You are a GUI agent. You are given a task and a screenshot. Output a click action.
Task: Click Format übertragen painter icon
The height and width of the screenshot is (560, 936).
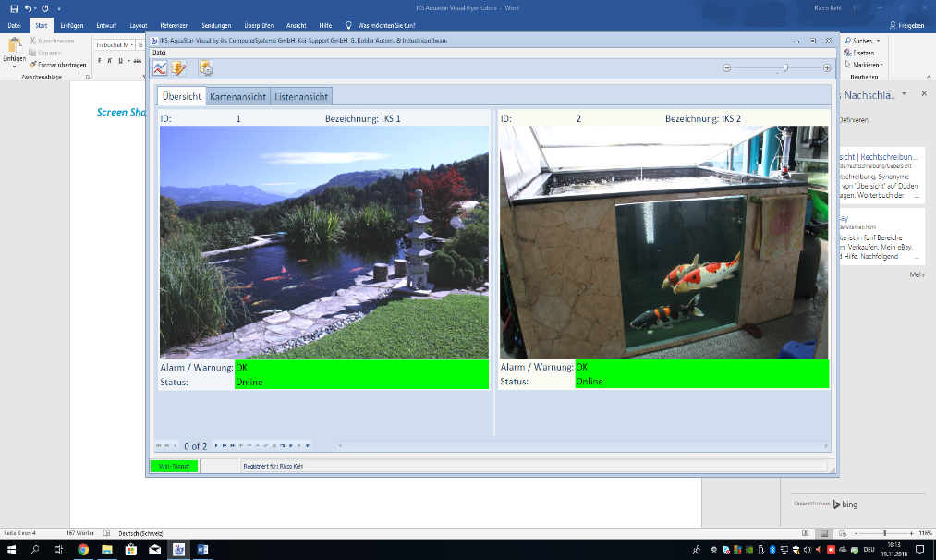pyautogui.click(x=34, y=65)
